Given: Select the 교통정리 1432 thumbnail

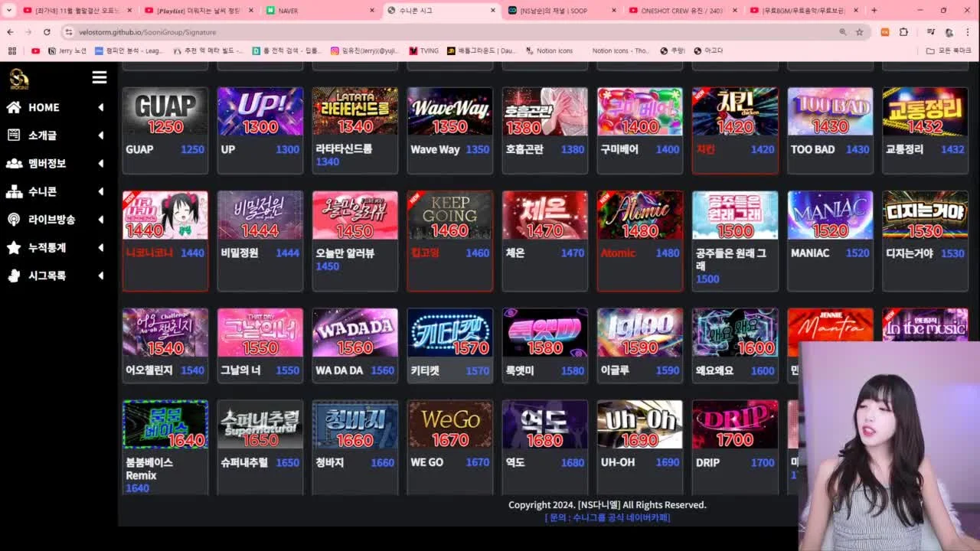Looking at the screenshot, I should [x=925, y=112].
